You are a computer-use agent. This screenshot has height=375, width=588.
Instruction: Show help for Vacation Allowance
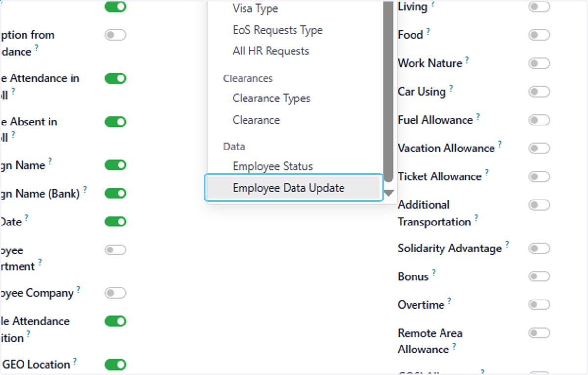tap(500, 145)
